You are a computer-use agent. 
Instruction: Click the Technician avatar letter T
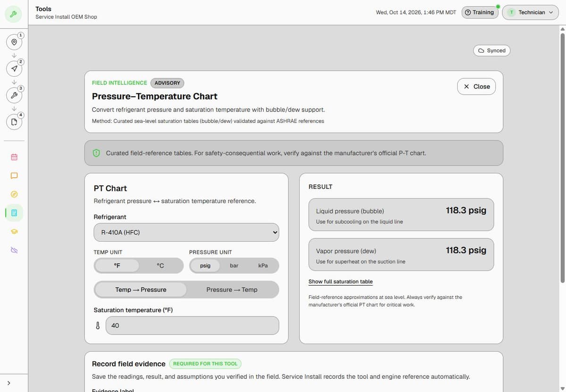[511, 13]
